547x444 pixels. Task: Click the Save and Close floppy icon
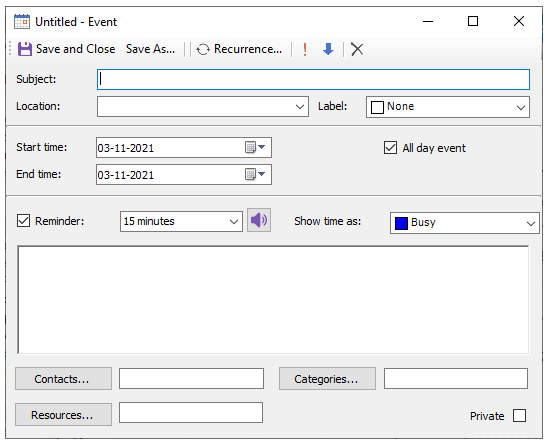[24, 49]
